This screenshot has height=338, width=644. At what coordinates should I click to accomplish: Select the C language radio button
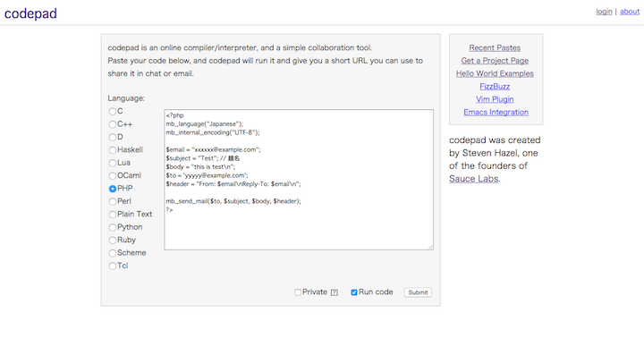tap(113, 111)
